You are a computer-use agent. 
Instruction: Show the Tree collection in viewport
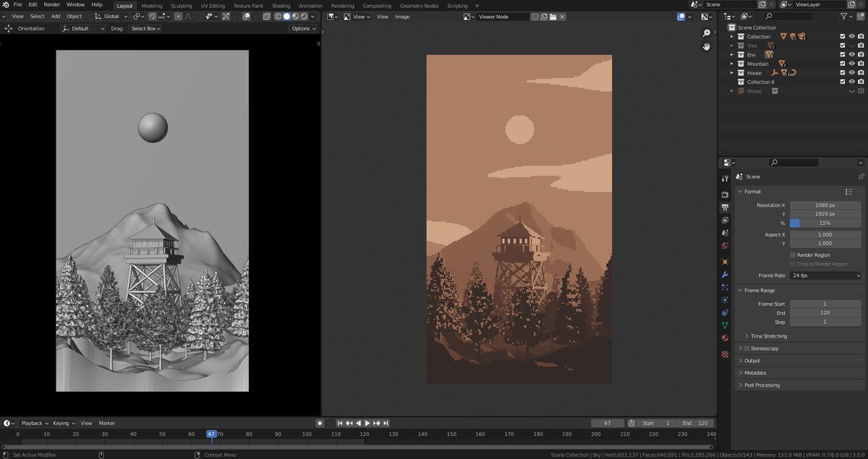852,46
